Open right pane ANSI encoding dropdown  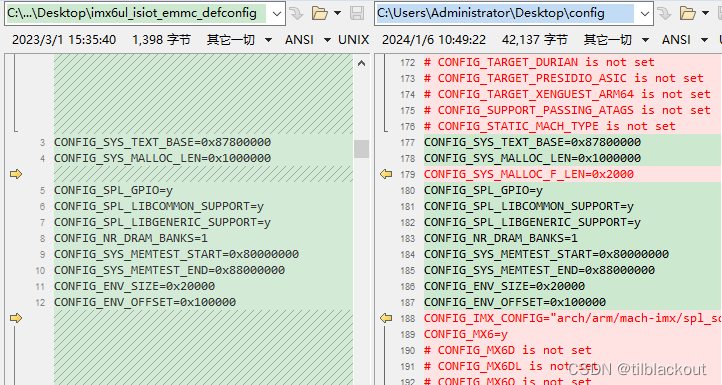tap(704, 40)
